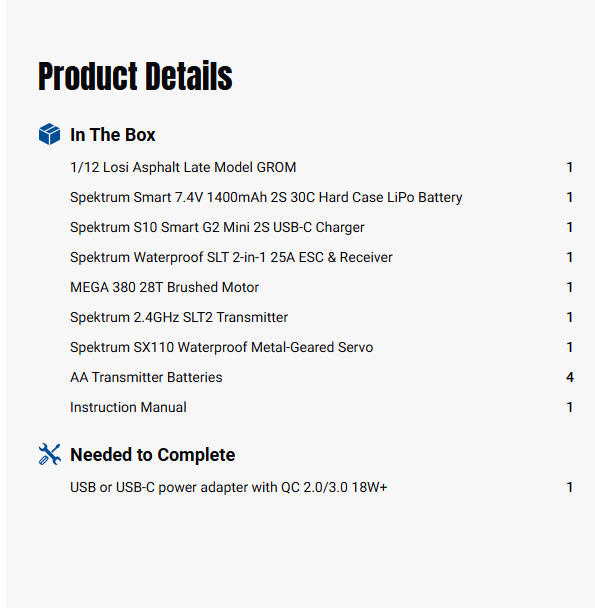This screenshot has height=608, width=595.
Task: Click Spektrum 2.4GHz SLT2 Transmitter item
Action: click(179, 318)
